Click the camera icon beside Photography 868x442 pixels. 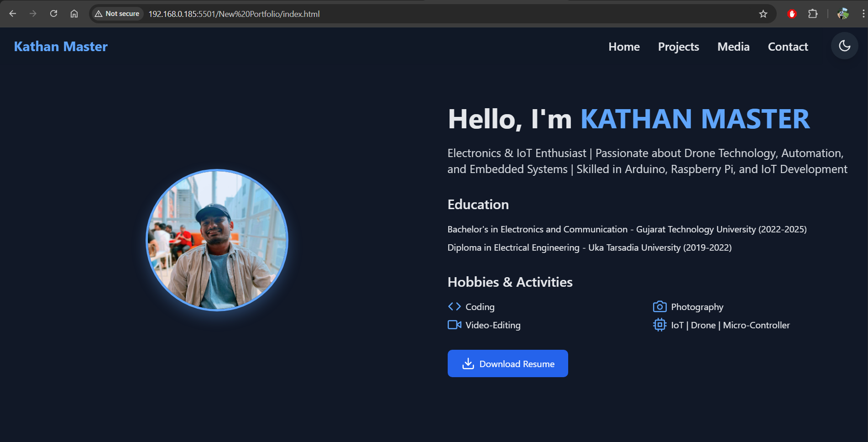[659, 306]
